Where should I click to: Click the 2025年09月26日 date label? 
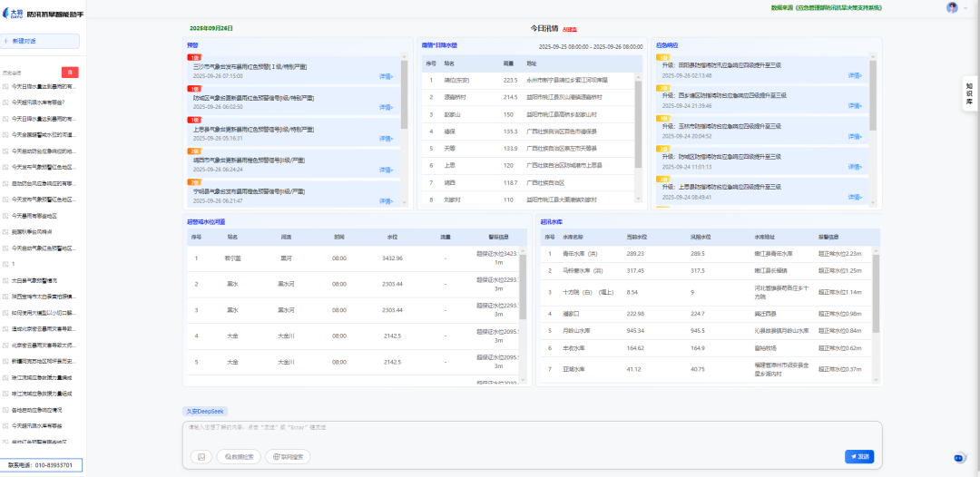click(211, 28)
